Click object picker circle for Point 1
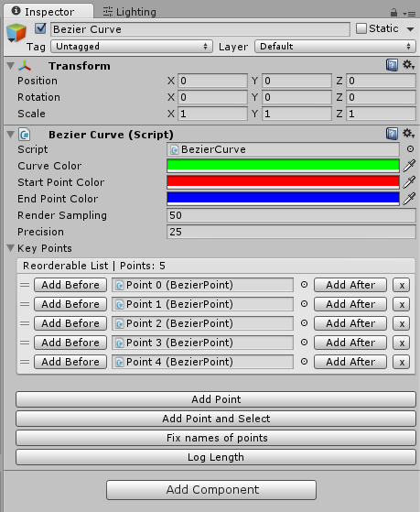 [x=304, y=304]
